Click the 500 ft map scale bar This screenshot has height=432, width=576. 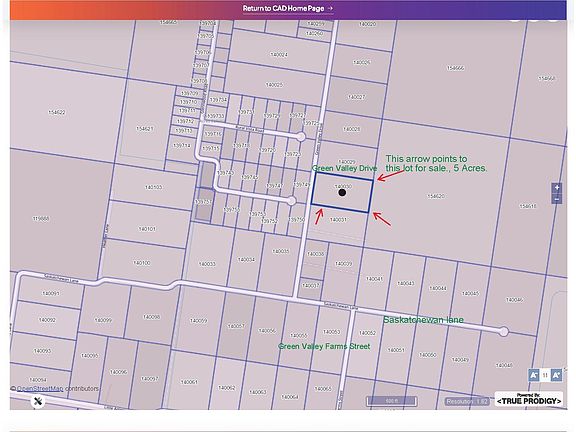(x=392, y=401)
